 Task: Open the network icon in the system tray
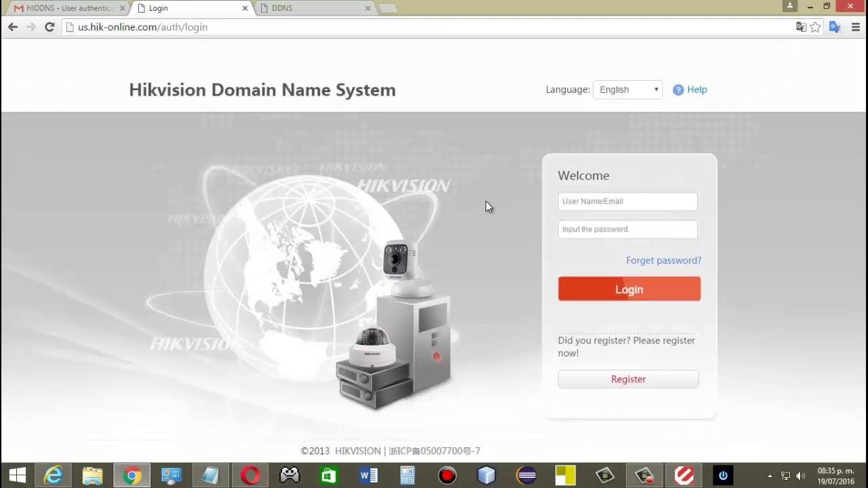point(785,476)
